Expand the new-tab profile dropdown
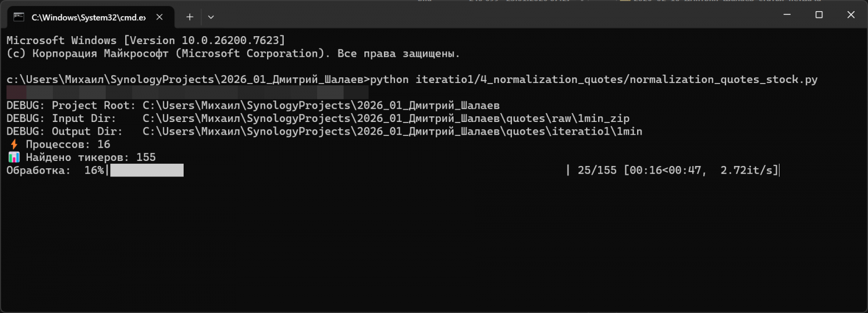Viewport: 868px width, 313px height. (x=211, y=17)
